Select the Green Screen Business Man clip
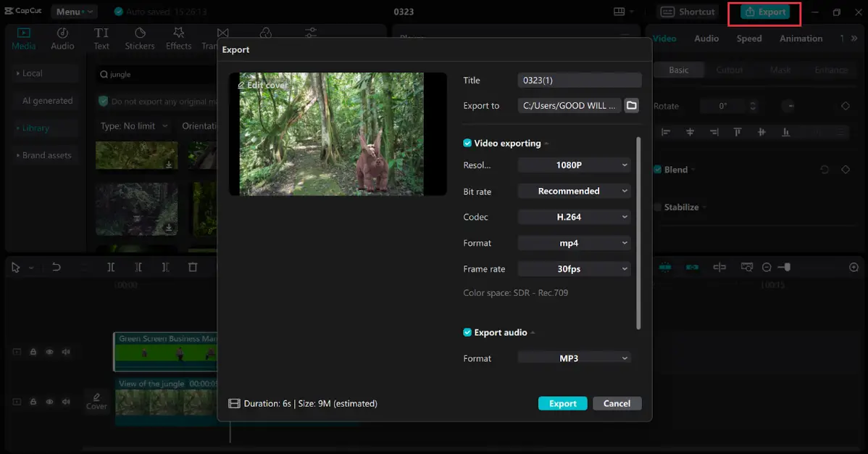 click(165, 352)
